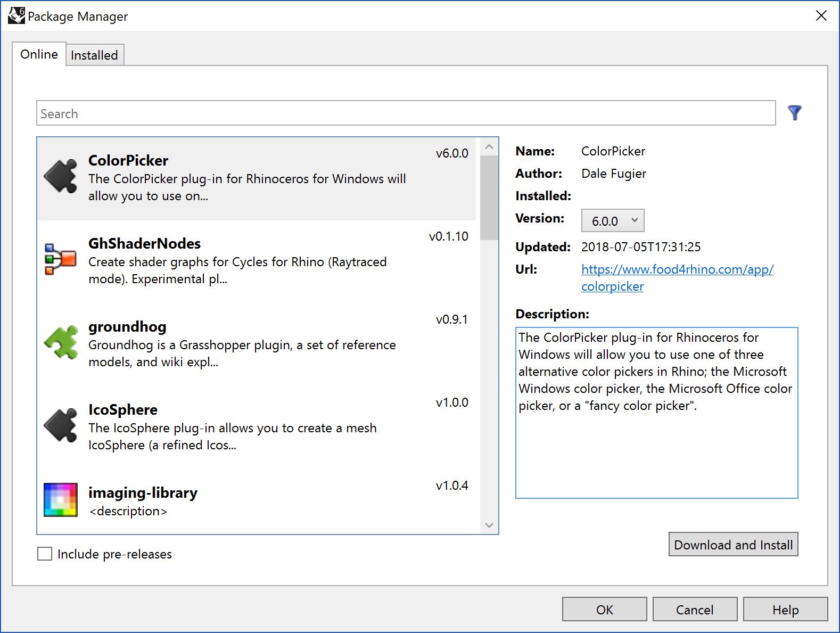
Task: Switch to the Installed tab
Action: click(x=94, y=55)
